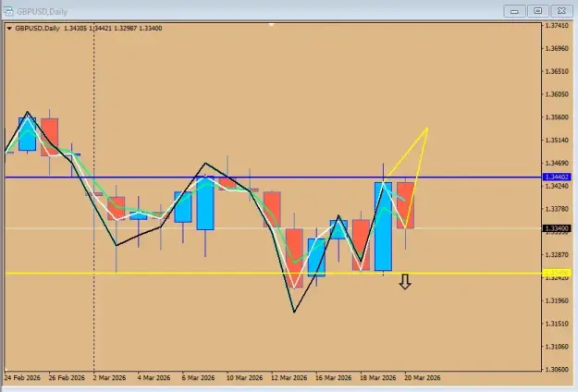The height and width of the screenshot is (392, 578).
Task: Click the 1.30600 price axis label
Action: (x=557, y=369)
